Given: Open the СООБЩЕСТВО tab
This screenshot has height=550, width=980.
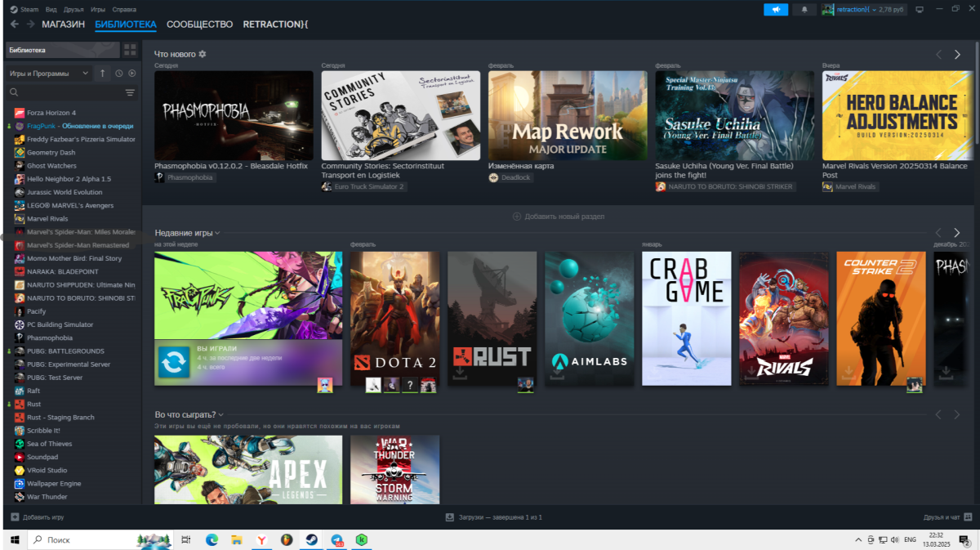Looking at the screenshot, I should [199, 25].
